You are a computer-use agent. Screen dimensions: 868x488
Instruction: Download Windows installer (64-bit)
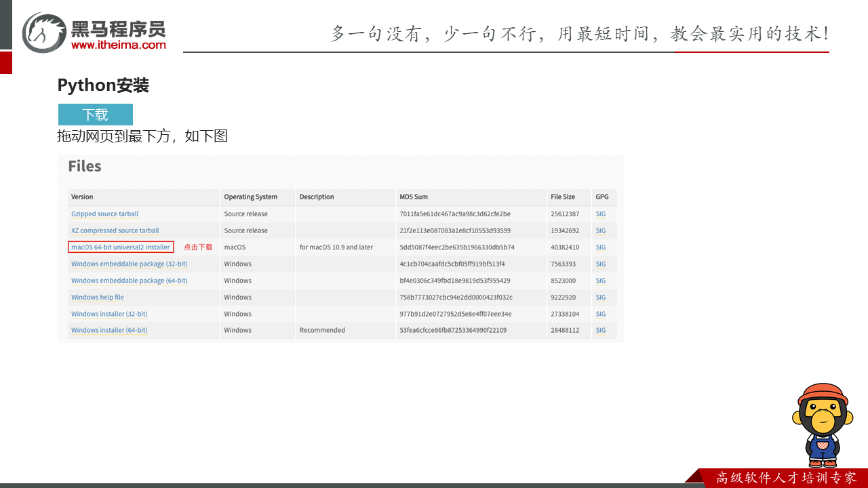pos(108,330)
